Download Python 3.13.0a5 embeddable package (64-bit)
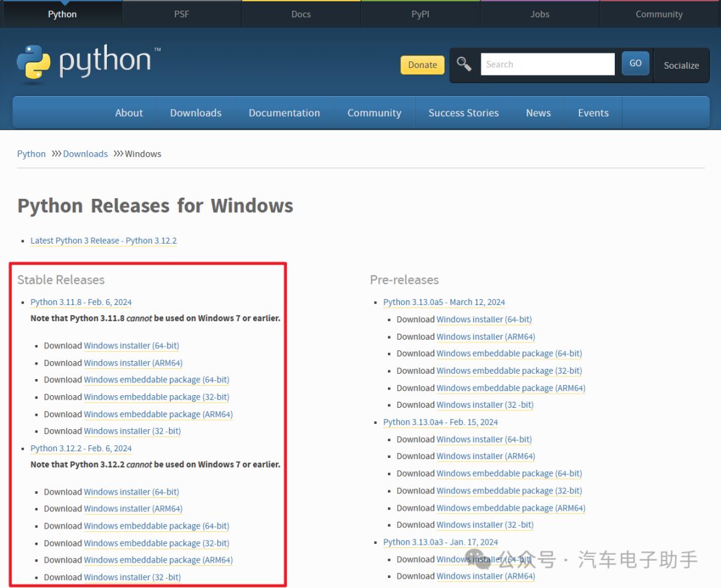This screenshot has height=588, width=721. [x=509, y=354]
